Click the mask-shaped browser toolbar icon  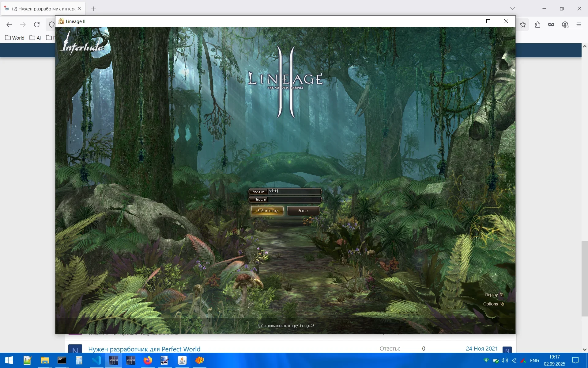(x=551, y=25)
